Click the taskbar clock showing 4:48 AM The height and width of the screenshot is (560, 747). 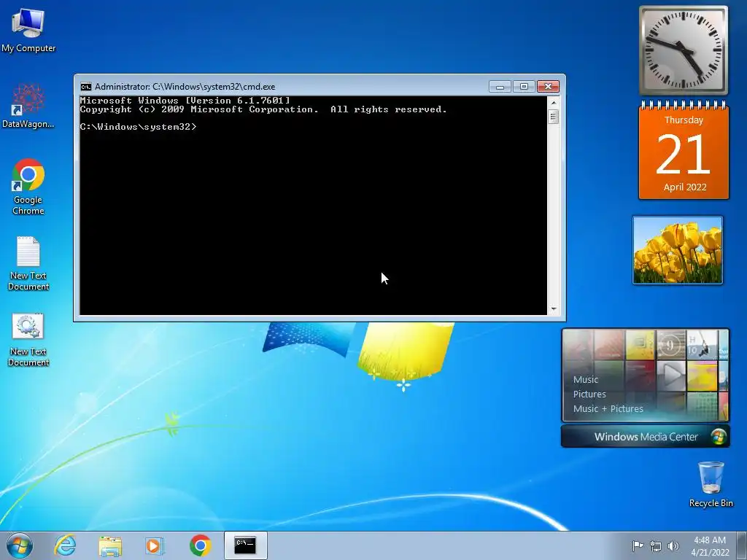click(x=710, y=546)
